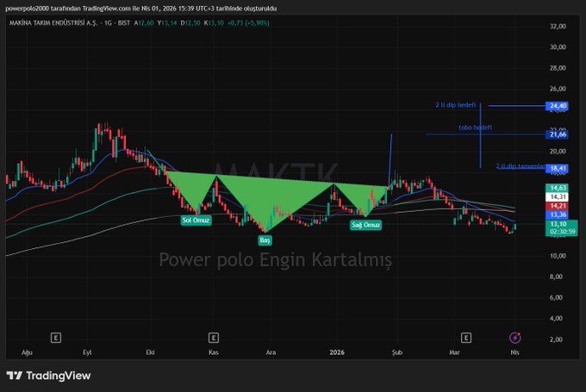Viewport: 586px width, 392px height.
Task: Click the TradingView logo at the bottom
Action: tap(48, 376)
